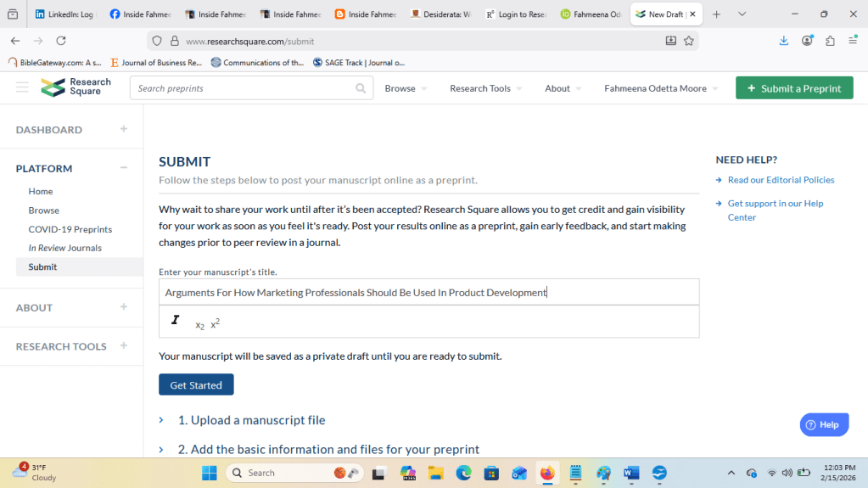Screen dimensions: 868x488
Task: Open the Firefox view icon left of tabs
Action: [13, 14]
